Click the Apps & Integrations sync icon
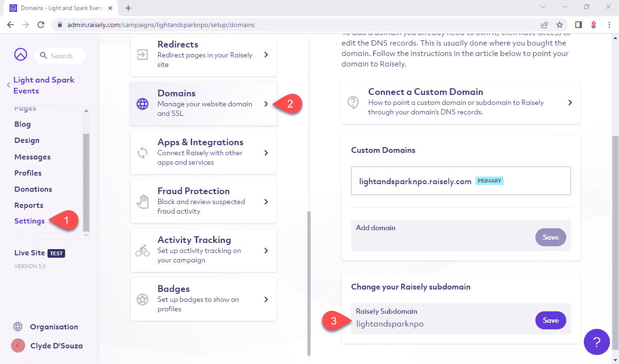 pos(143,153)
